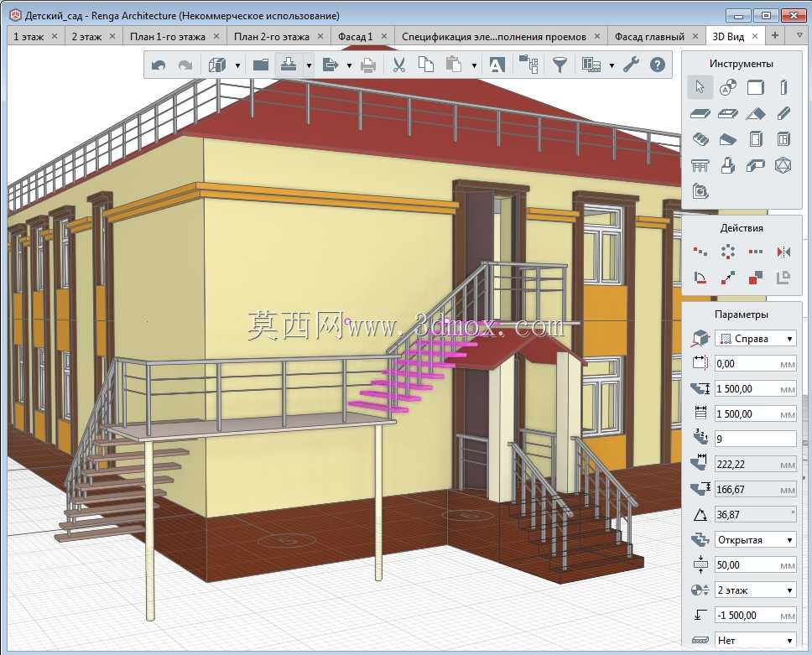Screen dimensions: 812x655
Task: Select the Railing tool
Action: (700, 166)
